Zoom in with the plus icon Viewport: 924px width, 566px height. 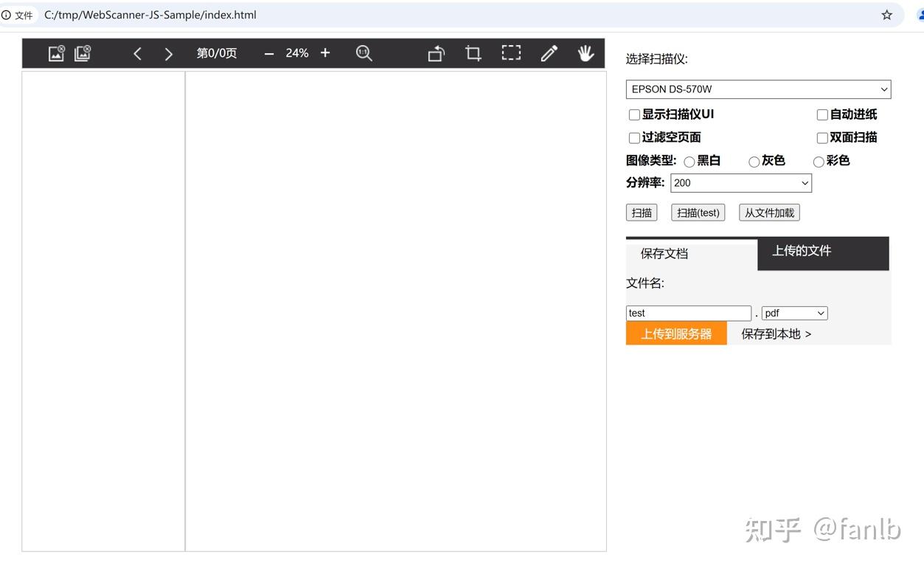[x=325, y=53]
